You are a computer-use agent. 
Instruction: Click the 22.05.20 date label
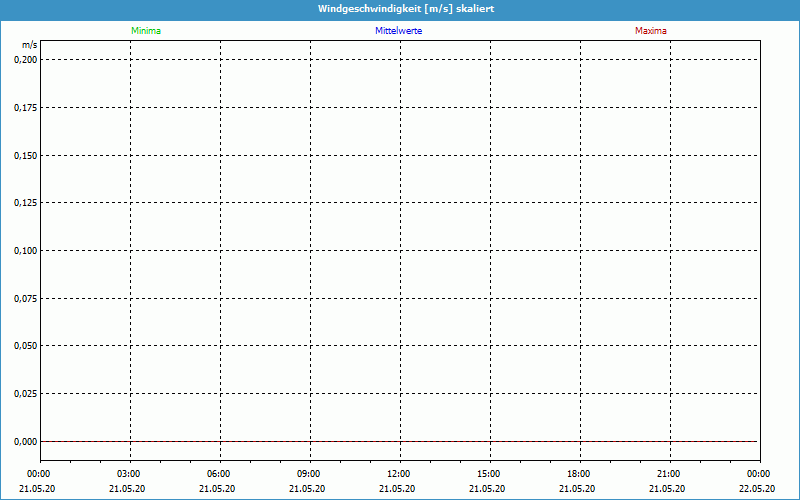757,489
